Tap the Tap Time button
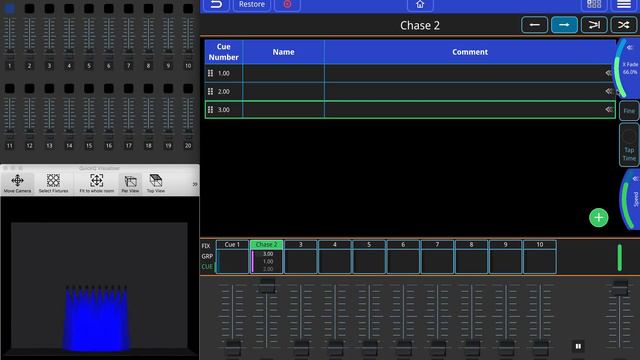The width and height of the screenshot is (640, 360). [x=629, y=145]
